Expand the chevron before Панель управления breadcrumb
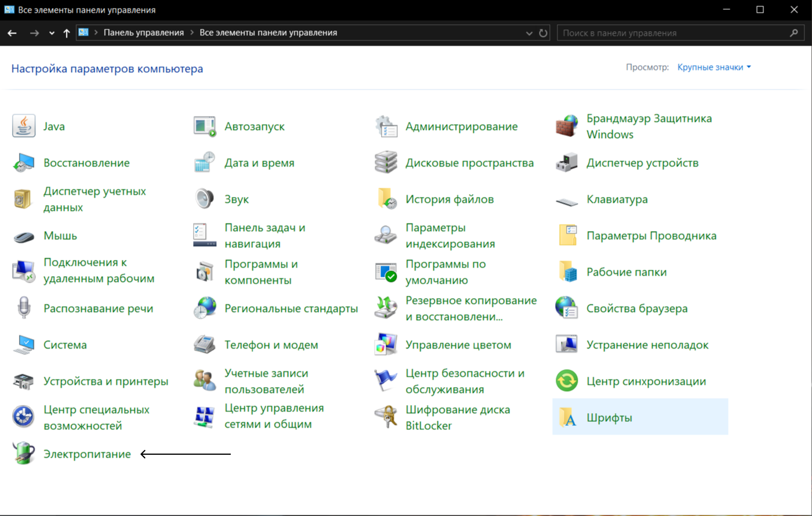The height and width of the screenshot is (516, 812). pyautogui.click(x=96, y=33)
